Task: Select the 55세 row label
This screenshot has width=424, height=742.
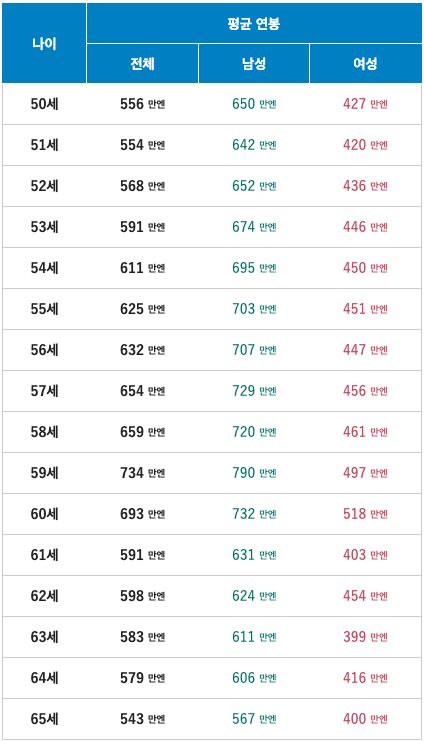Action: point(44,309)
